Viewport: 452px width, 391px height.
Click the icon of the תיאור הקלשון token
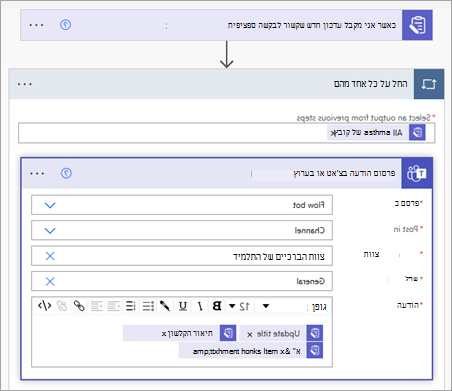point(228,333)
